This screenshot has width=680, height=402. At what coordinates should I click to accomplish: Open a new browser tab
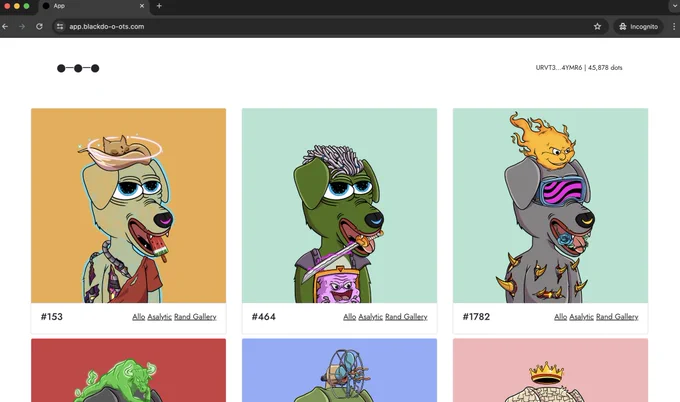point(159,6)
